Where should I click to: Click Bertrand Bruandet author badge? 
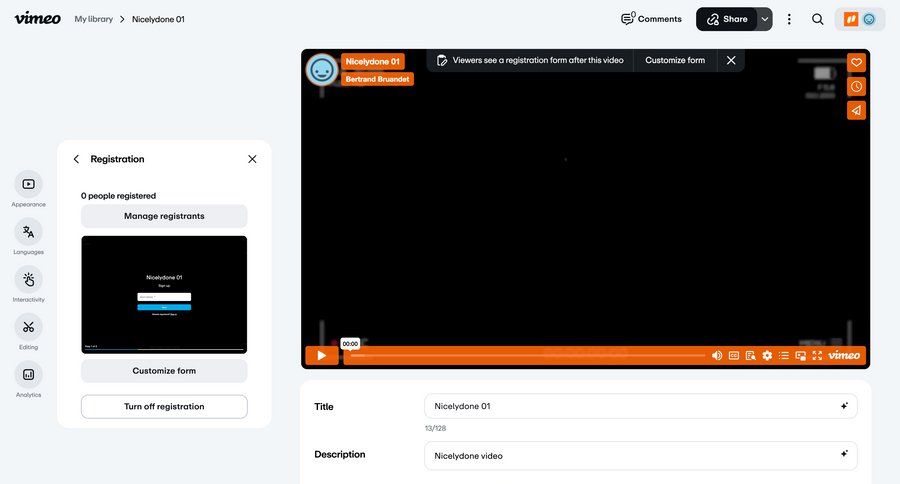pos(377,79)
